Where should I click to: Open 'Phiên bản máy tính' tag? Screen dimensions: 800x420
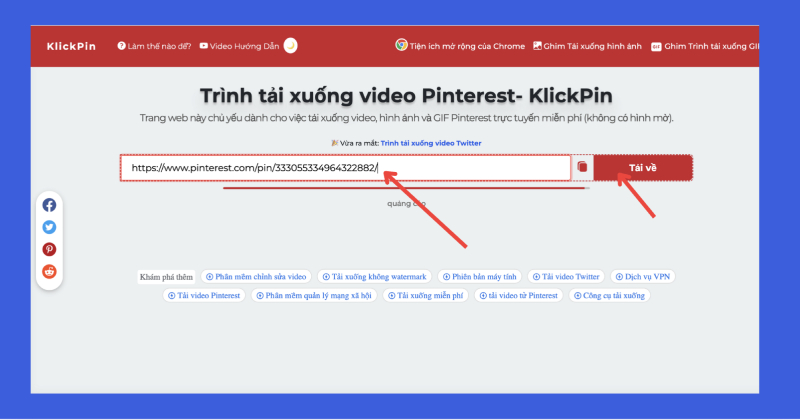(x=480, y=277)
